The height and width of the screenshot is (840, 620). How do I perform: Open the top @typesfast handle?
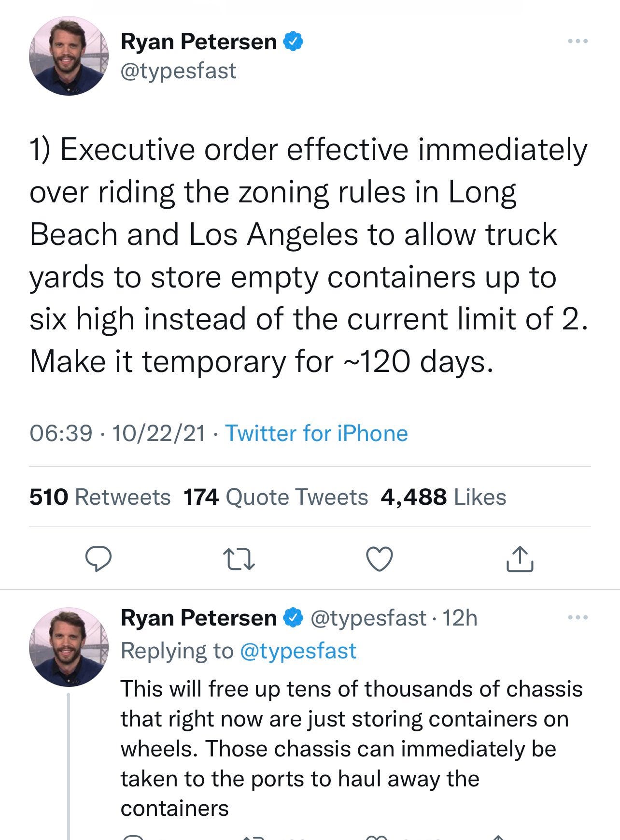[x=179, y=71]
